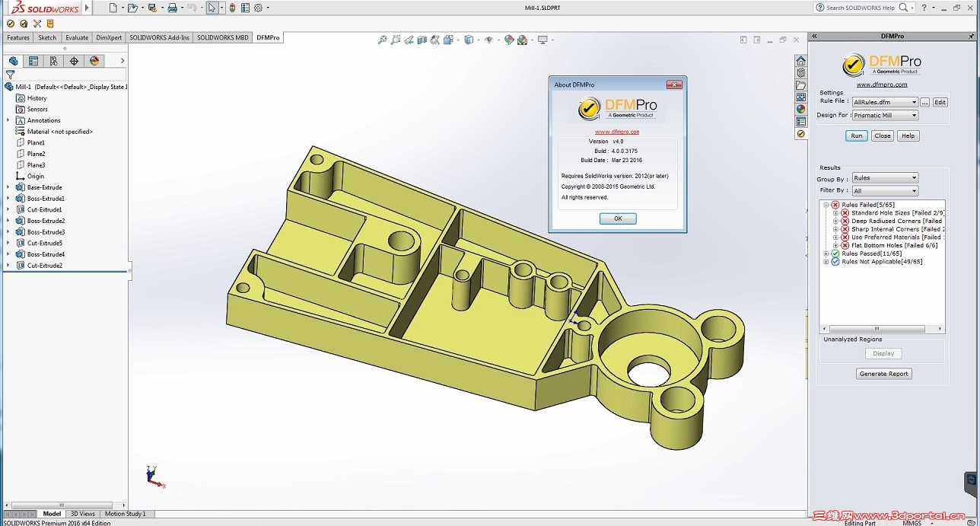The height and width of the screenshot is (526, 980).
Task: Switch to SOLIDWORKS Add-Ins tab
Action: pos(160,37)
